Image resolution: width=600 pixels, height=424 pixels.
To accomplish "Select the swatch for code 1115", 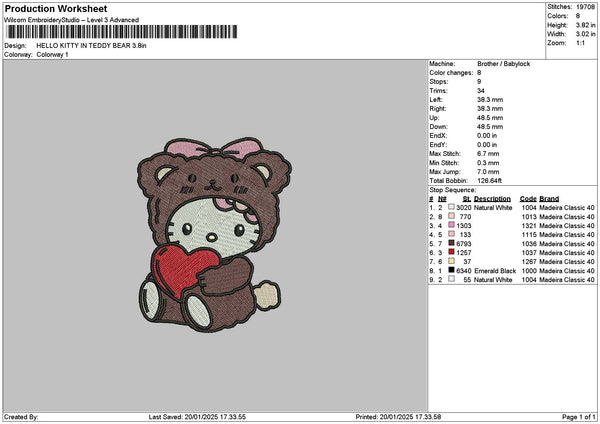I will [x=452, y=234].
